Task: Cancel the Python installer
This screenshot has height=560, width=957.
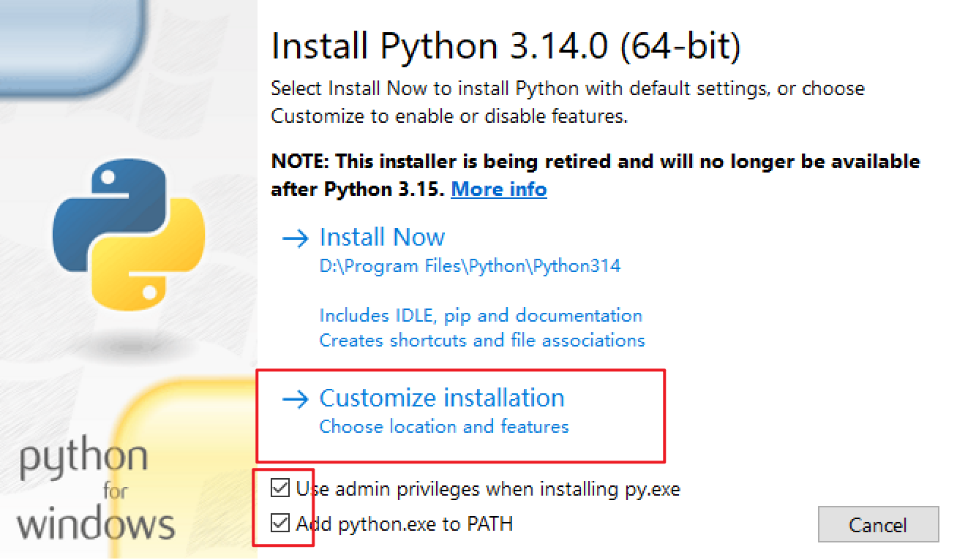Action: [x=878, y=525]
